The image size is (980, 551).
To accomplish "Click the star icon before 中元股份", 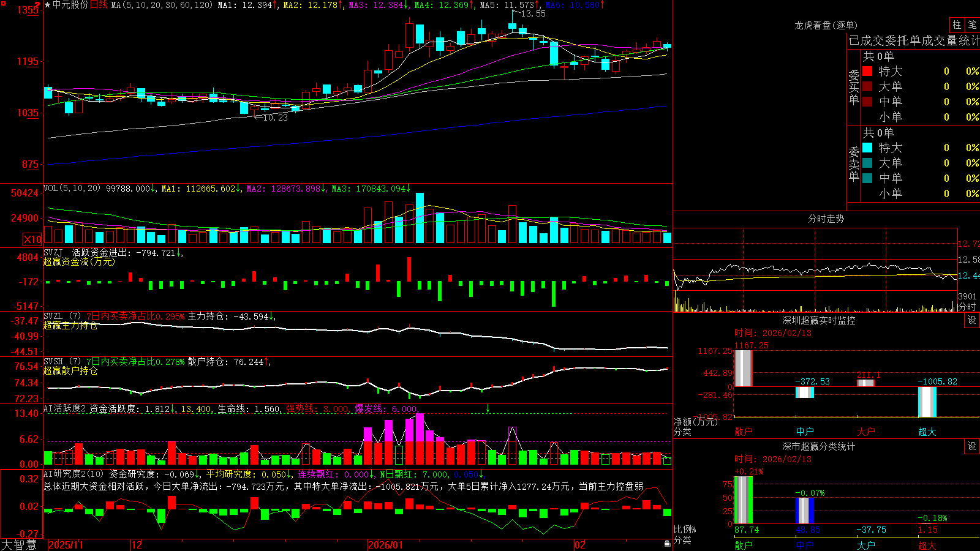I will pos(48,5).
